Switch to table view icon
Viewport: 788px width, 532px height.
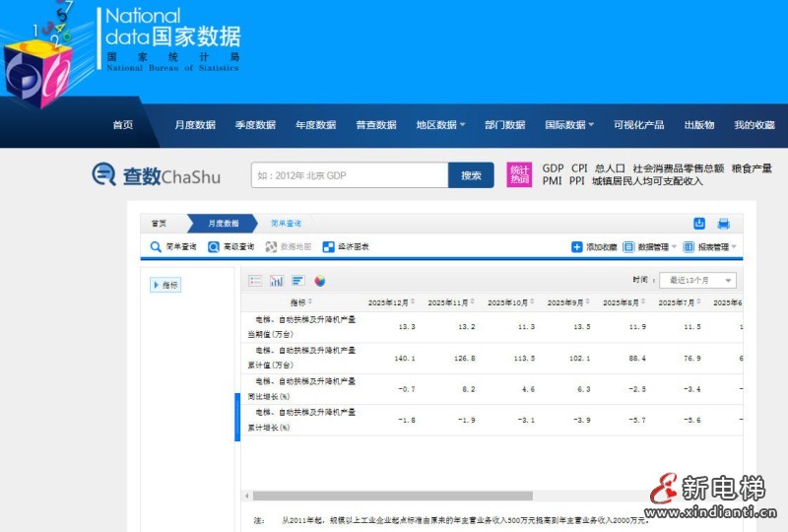[255, 281]
